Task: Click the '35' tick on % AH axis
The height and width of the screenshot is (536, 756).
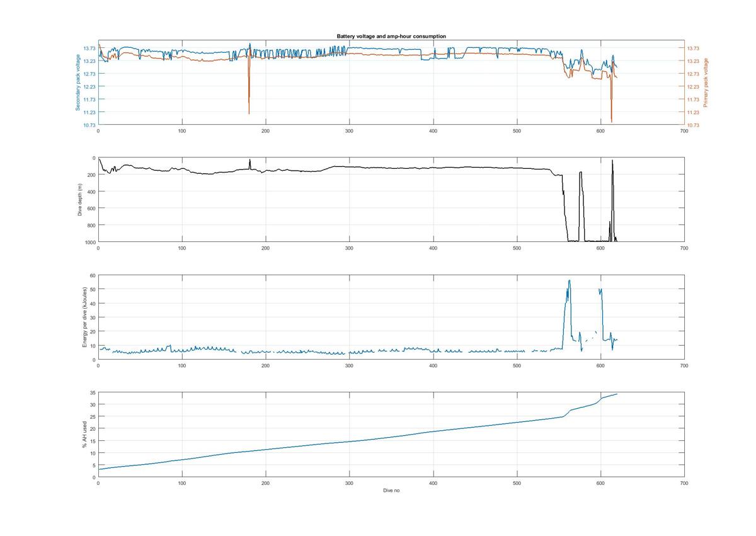Action: tap(91, 393)
